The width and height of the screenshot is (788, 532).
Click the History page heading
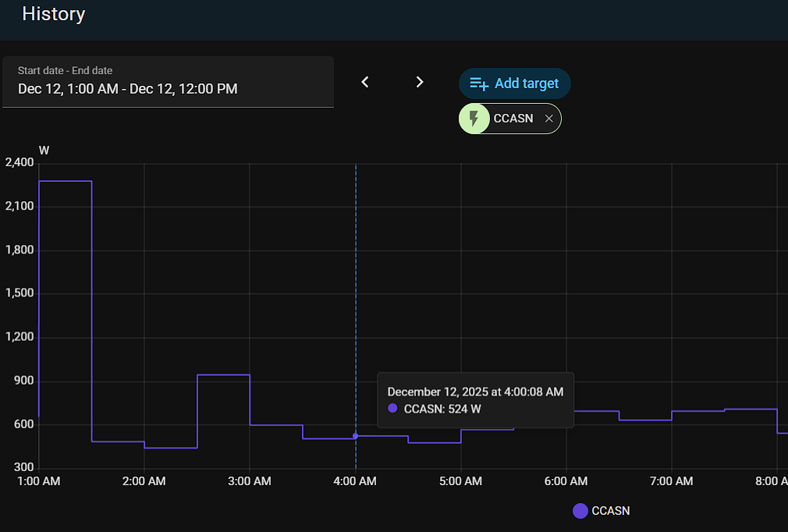[54, 14]
